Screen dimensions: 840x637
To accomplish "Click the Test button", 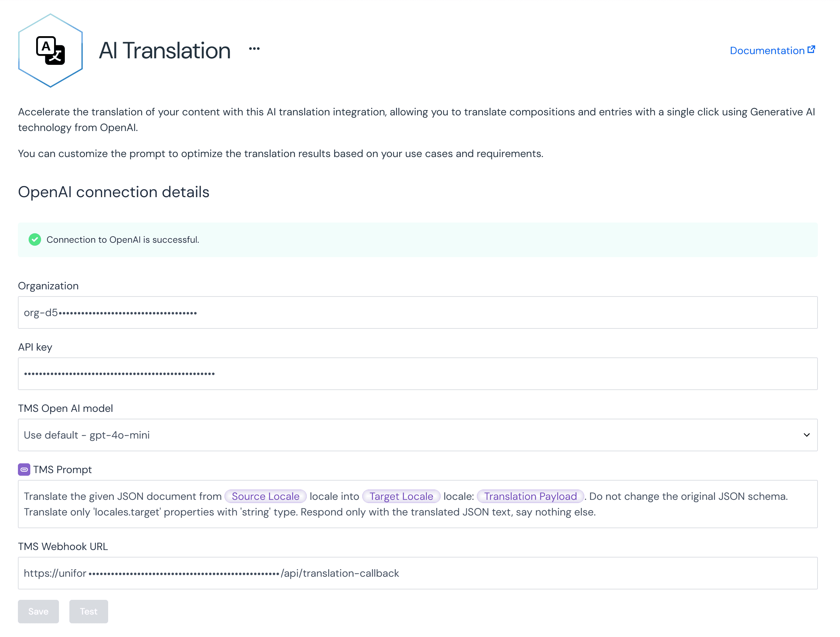I will click(x=89, y=612).
